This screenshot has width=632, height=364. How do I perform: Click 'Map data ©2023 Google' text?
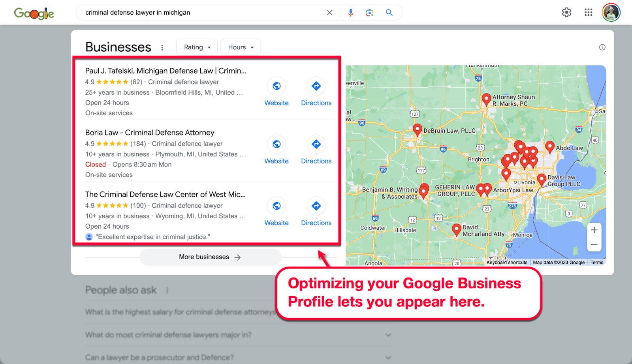(x=559, y=263)
